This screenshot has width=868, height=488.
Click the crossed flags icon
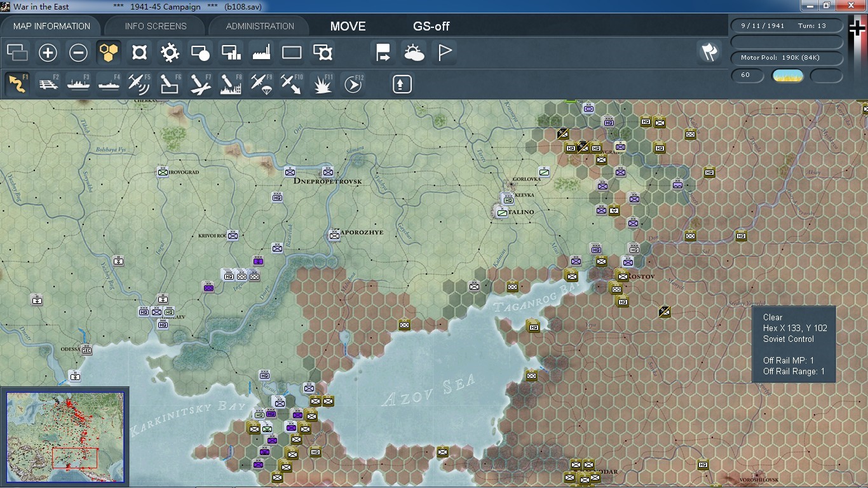(709, 52)
